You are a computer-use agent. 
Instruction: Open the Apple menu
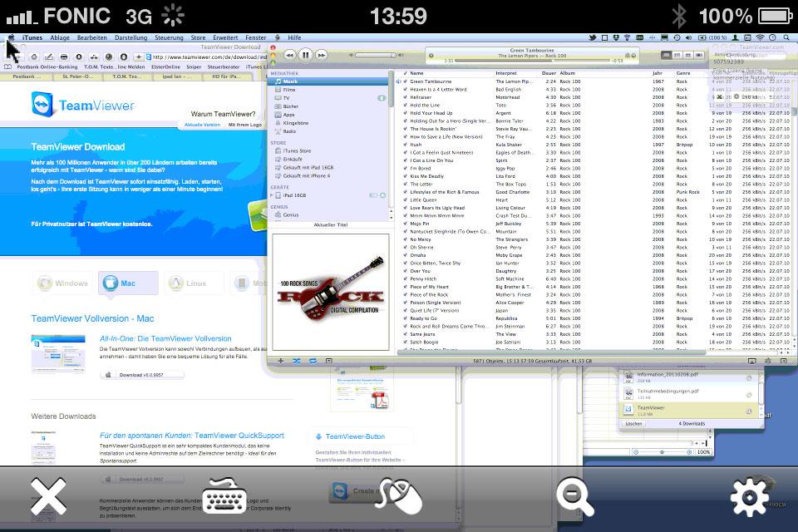(x=11, y=37)
